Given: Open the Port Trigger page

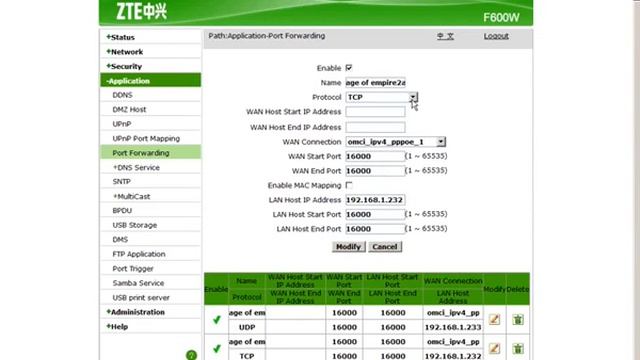Looking at the screenshot, I should (133, 269).
